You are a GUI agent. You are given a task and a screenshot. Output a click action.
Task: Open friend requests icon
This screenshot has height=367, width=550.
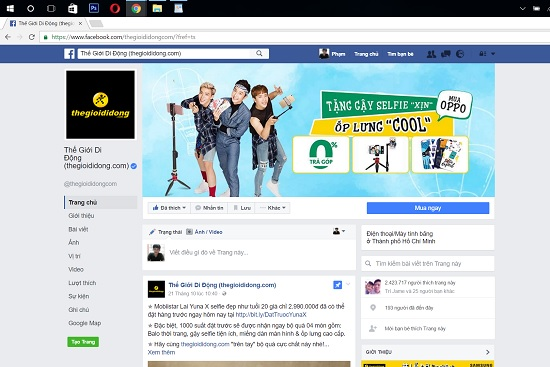(431, 54)
